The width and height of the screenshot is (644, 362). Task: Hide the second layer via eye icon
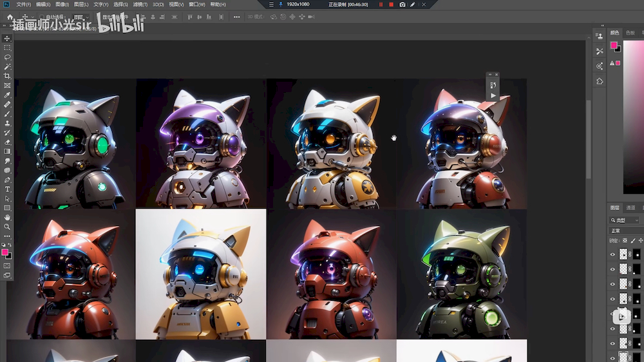click(612, 269)
